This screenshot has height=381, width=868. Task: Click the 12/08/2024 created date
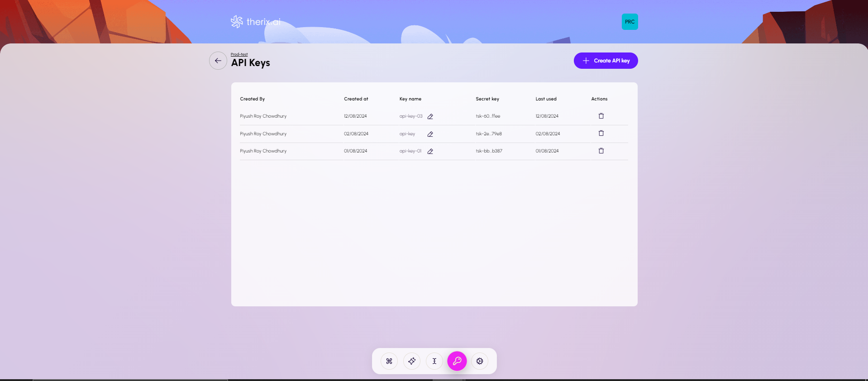coord(355,116)
